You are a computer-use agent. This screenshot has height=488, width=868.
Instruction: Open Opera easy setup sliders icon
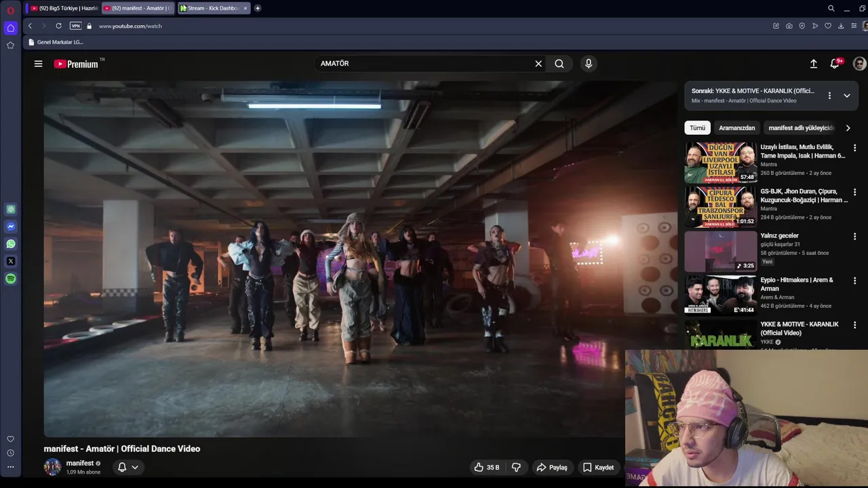854,26
